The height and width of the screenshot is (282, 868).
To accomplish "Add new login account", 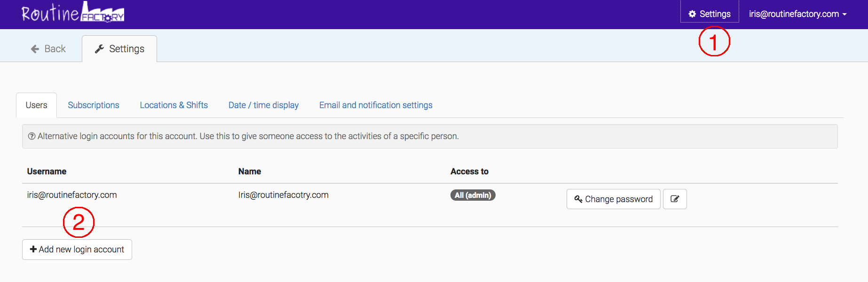I will tap(77, 250).
